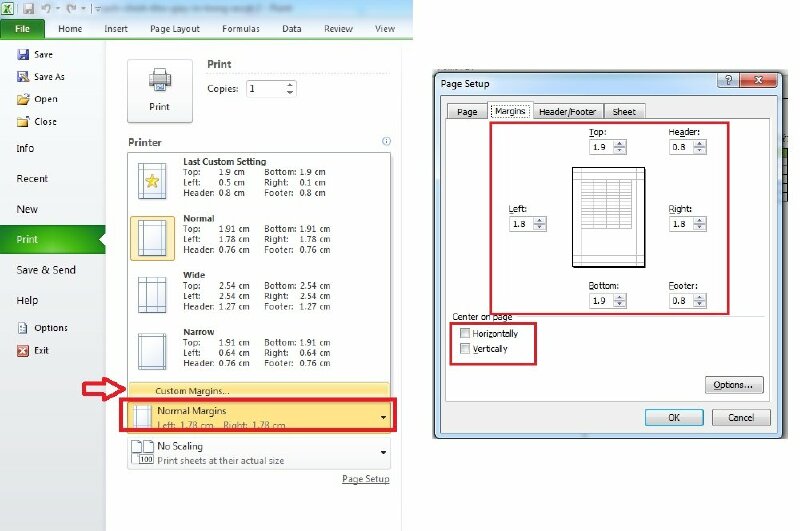Click the Right margin value field
This screenshot has width=800, height=531.
pos(681,224)
